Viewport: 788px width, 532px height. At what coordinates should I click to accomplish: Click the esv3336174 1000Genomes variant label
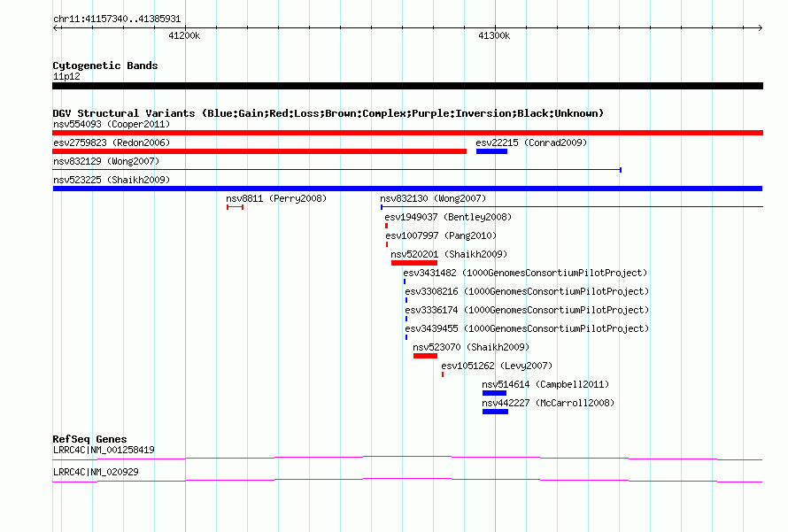click(527, 310)
